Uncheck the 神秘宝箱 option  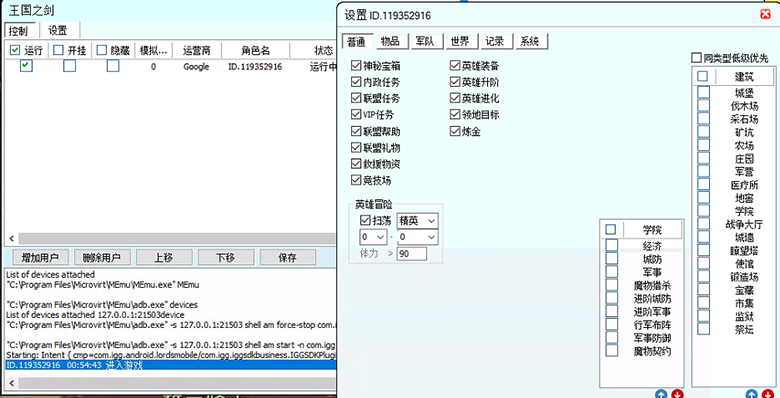tap(356, 66)
